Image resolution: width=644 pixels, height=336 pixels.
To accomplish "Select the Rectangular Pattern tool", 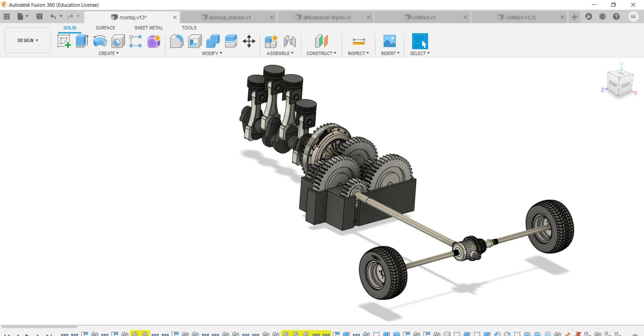I will 136,41.
